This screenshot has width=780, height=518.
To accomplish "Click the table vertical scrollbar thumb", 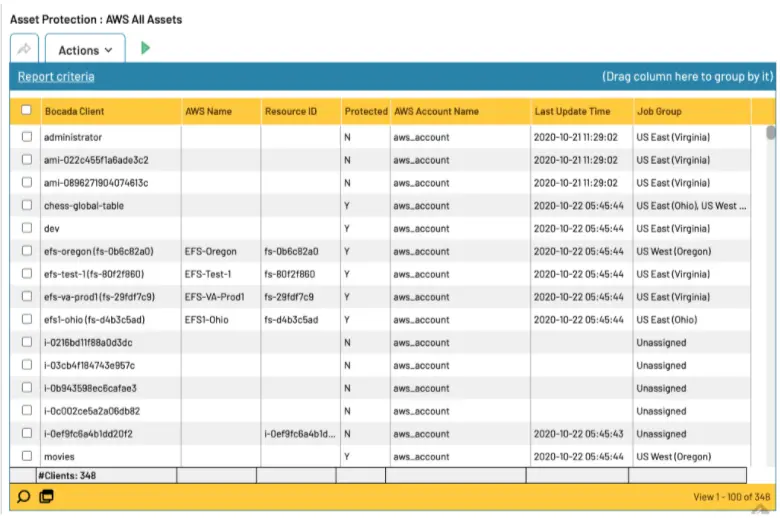I will (x=771, y=133).
